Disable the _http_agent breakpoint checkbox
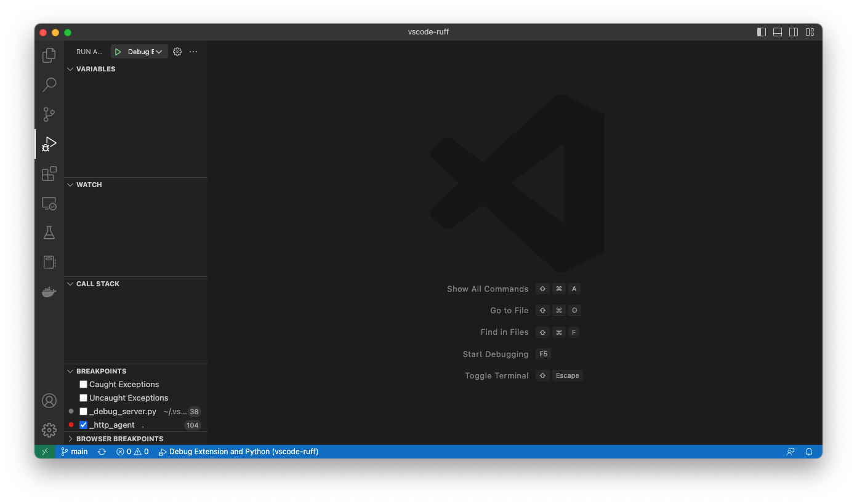 [83, 425]
